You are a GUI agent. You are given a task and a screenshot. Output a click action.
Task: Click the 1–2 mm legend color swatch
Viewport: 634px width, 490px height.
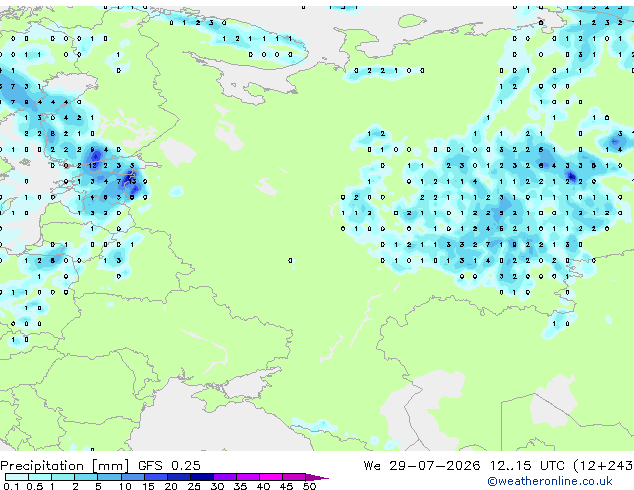coord(63,477)
